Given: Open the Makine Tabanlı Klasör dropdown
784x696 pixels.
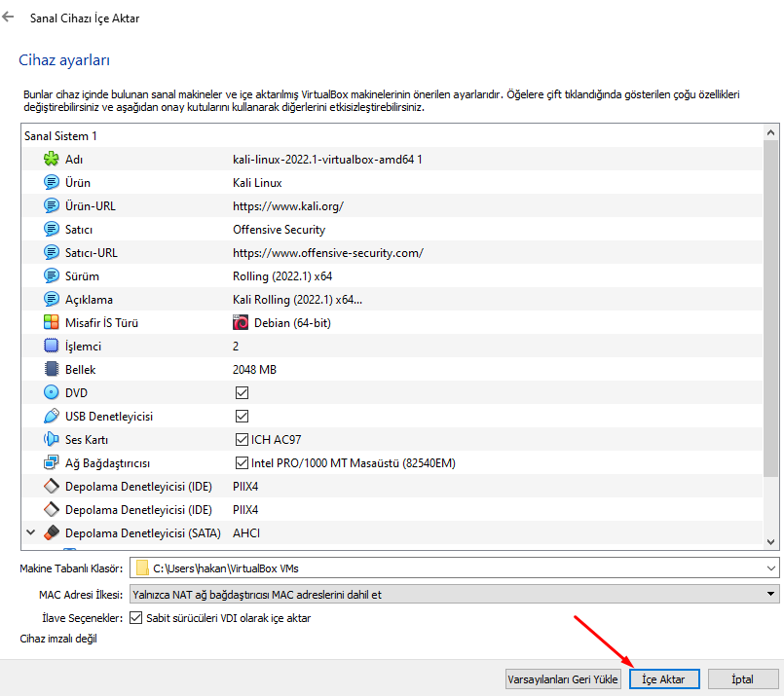Looking at the screenshot, I should coord(771,568).
